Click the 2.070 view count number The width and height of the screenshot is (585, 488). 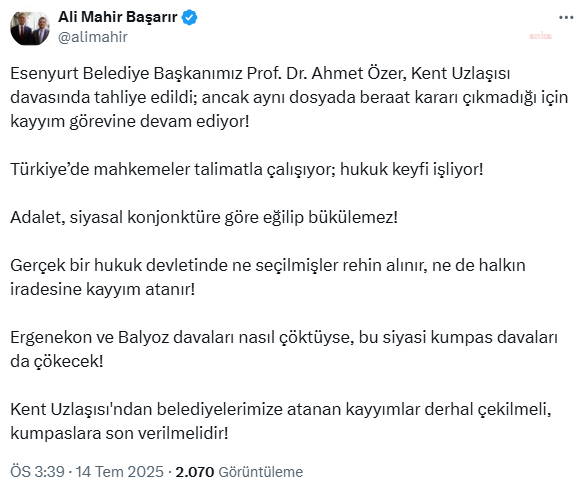click(x=195, y=472)
